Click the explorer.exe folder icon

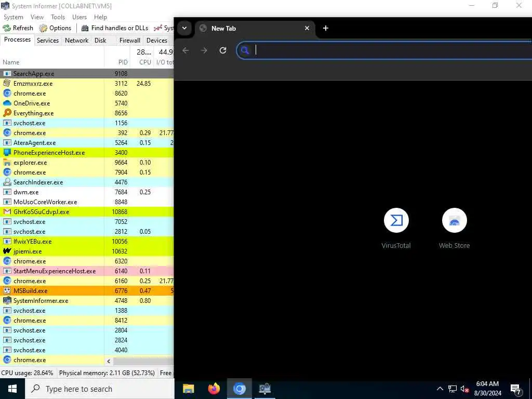click(7, 163)
